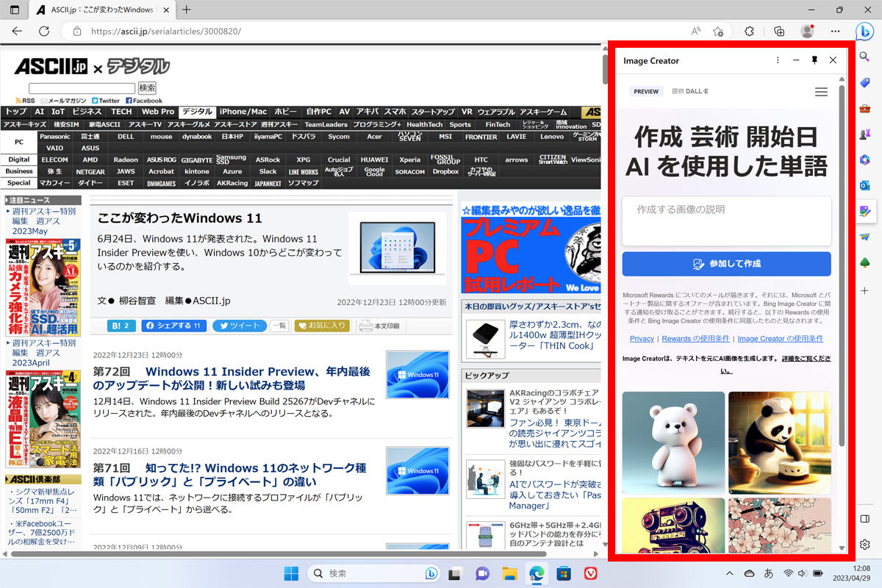Screen dimensions: 882x588
Task: Select the ビジネス navigation tab
Action: point(87,112)
